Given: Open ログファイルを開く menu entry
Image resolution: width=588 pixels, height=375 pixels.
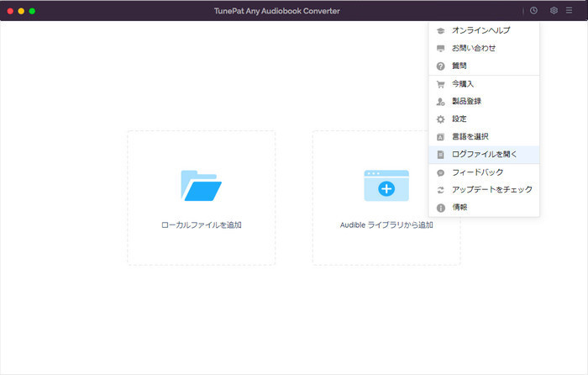Looking at the screenshot, I should point(484,154).
